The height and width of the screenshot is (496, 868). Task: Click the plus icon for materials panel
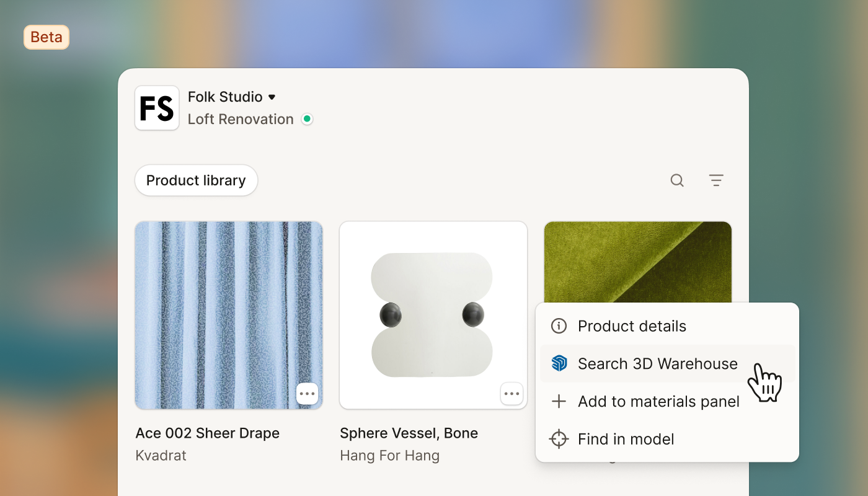pyautogui.click(x=559, y=402)
